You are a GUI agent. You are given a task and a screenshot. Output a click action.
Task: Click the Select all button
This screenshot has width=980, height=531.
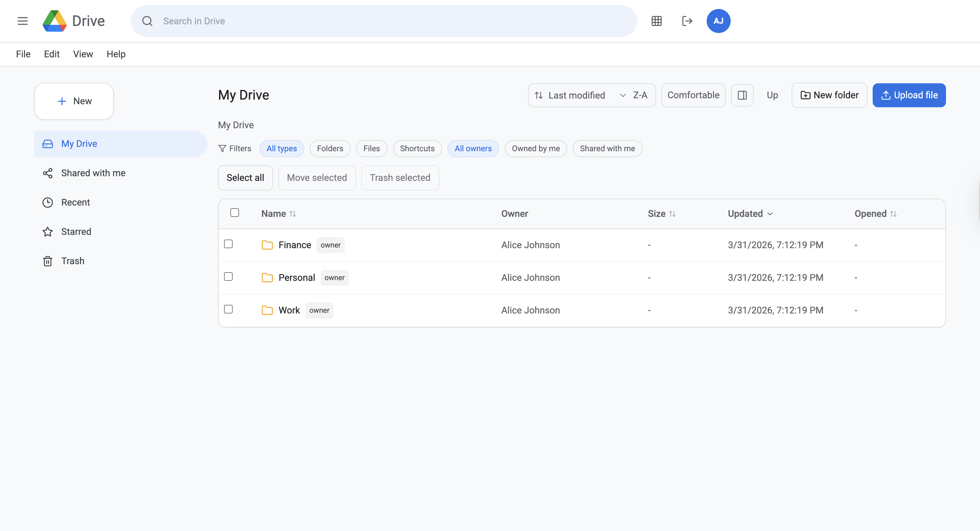pyautogui.click(x=245, y=178)
